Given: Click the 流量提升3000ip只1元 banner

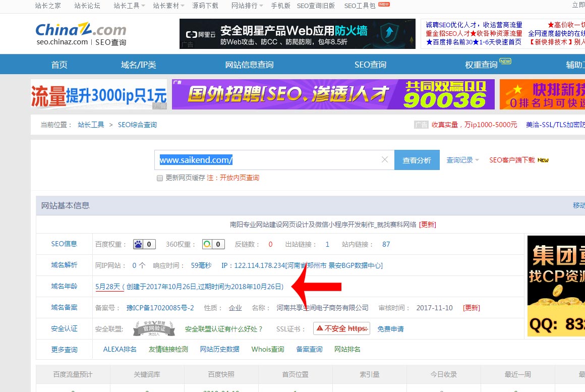Looking at the screenshot, I should [99, 94].
